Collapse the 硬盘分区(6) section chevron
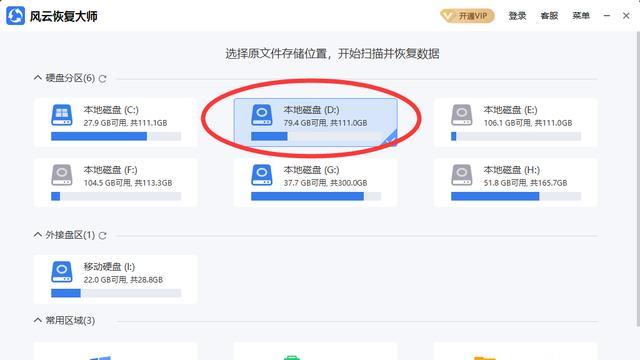The width and height of the screenshot is (640, 360). [x=38, y=78]
